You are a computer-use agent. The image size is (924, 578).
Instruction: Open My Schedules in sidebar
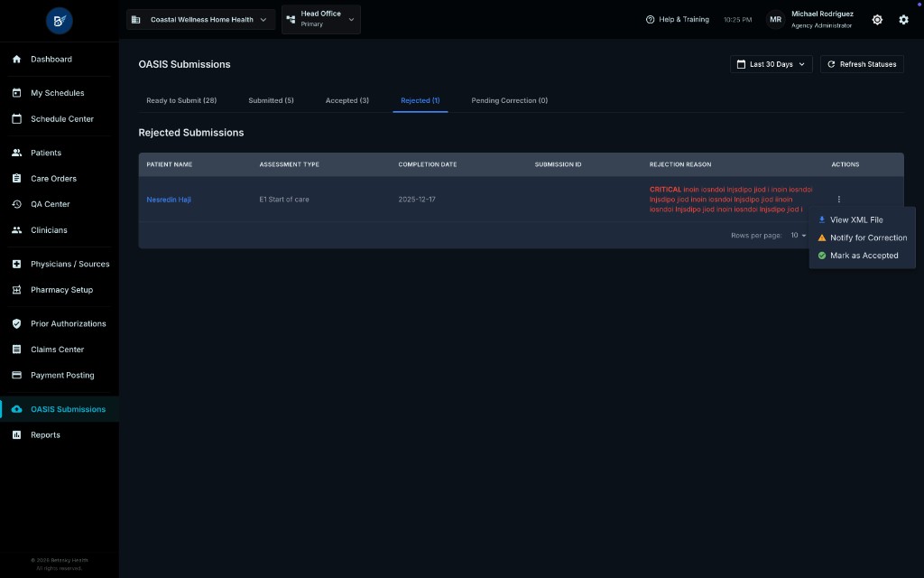click(x=60, y=93)
